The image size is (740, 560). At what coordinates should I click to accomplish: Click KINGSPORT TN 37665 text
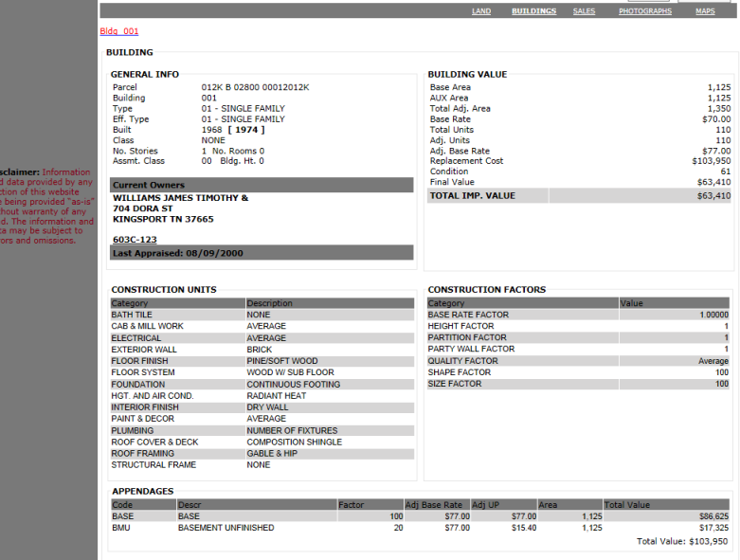(x=163, y=220)
